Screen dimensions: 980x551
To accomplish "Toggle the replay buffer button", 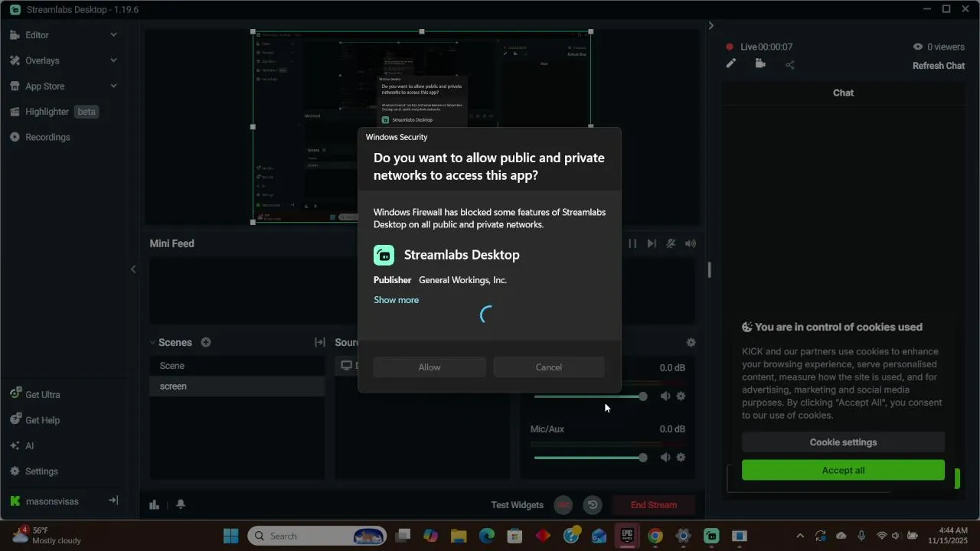I will (592, 505).
